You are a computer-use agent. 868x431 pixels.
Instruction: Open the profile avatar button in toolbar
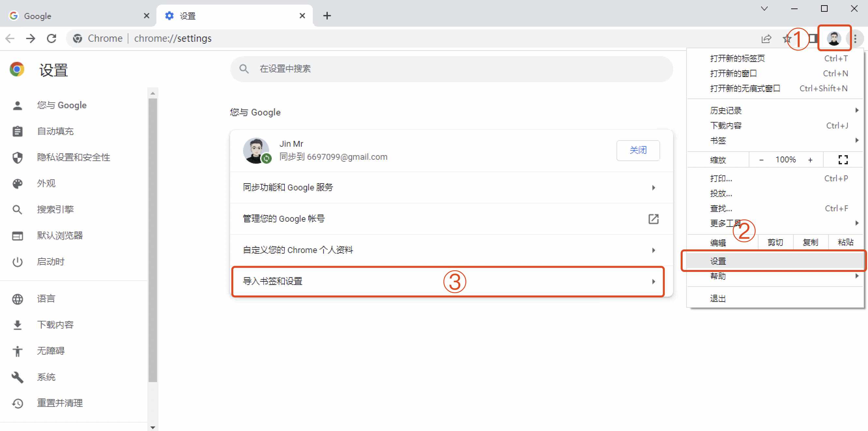click(x=834, y=38)
